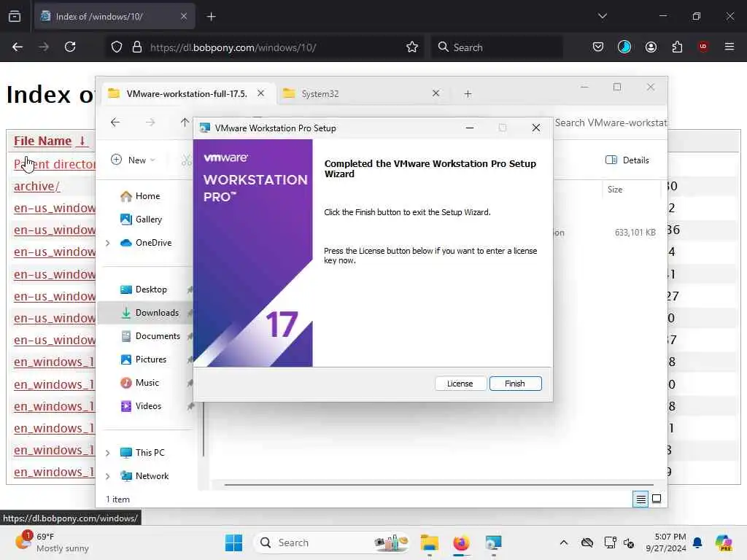Go up one folder in File Explorer
Image resolution: width=747 pixels, height=560 pixels.
tap(185, 122)
